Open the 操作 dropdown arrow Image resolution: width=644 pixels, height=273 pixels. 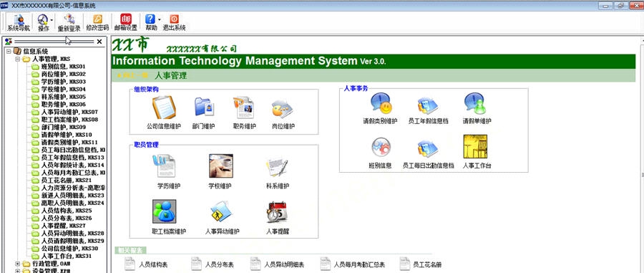52,20
